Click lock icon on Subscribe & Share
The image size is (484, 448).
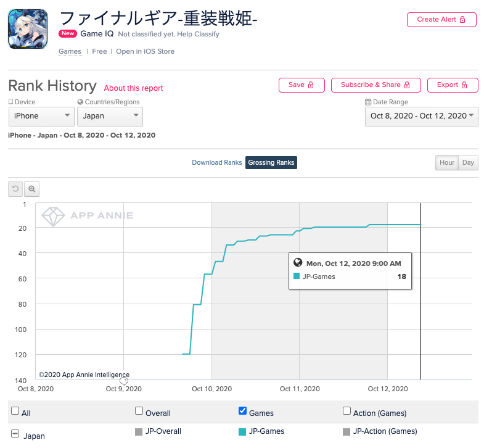[407, 85]
